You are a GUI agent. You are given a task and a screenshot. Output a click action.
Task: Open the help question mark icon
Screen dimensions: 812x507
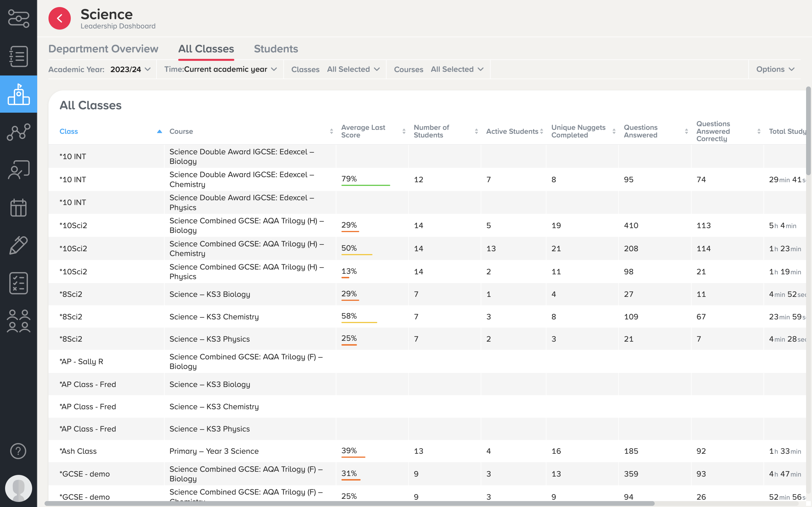(x=18, y=451)
